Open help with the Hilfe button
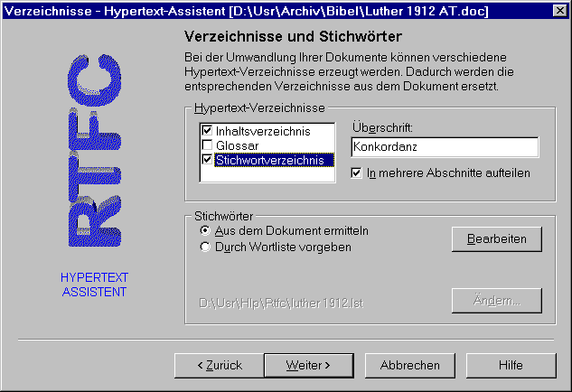Screen dimensions: 572x392 tap(511, 365)
